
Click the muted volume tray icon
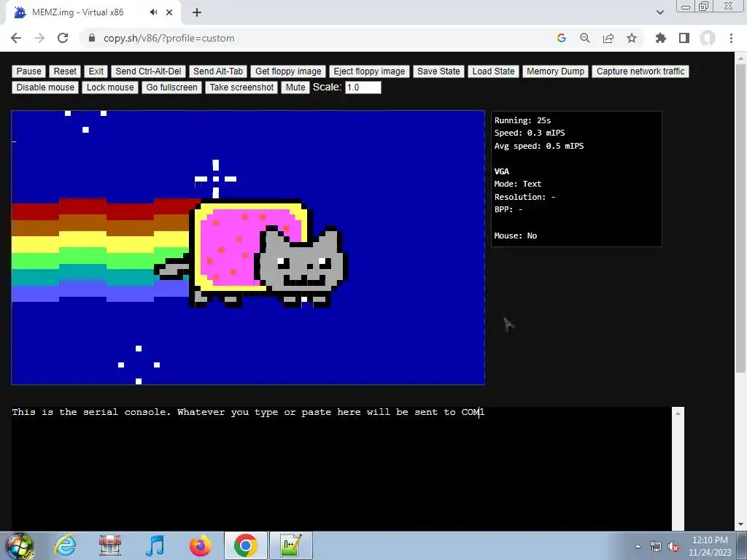click(673, 546)
